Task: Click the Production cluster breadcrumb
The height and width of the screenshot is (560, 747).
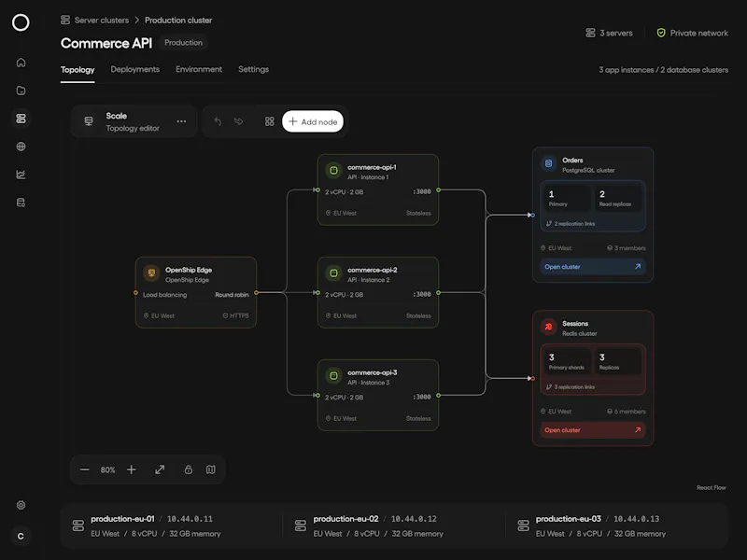Action: 178,20
